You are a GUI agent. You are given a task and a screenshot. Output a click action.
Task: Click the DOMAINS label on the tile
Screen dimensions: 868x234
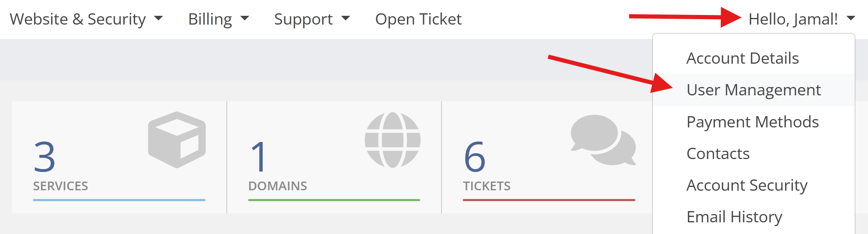click(278, 186)
